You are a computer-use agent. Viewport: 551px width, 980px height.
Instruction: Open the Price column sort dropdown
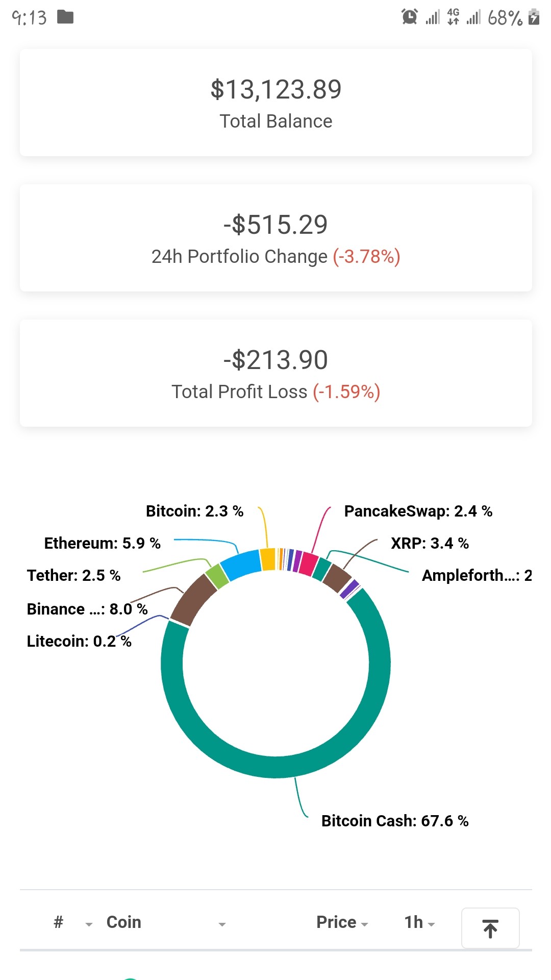[364, 924]
